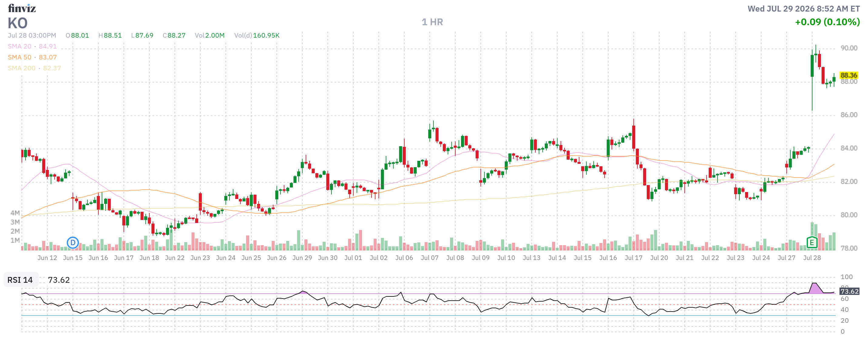Image resolution: width=868 pixels, height=341 pixels.
Task: Click the dark 73.62 RSI axis tag
Action: 849,292
